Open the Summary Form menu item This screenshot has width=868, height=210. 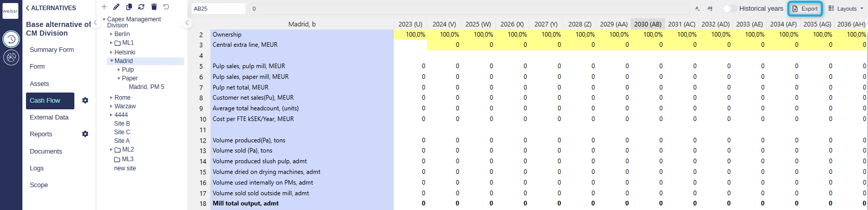point(51,50)
